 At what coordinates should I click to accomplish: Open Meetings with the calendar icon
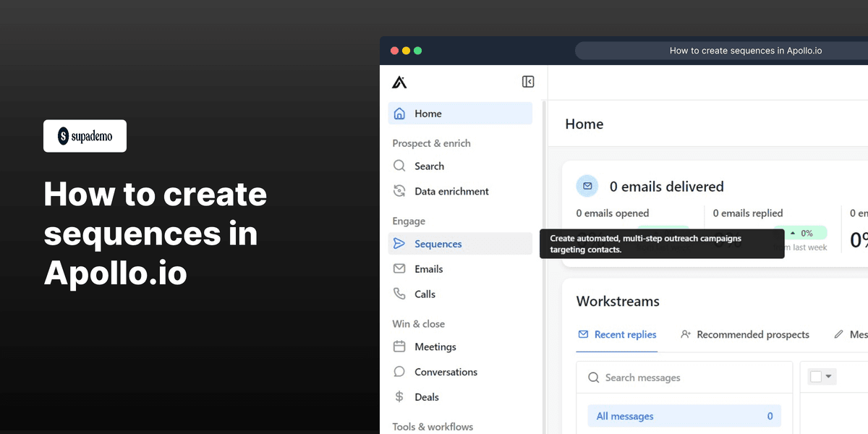[x=399, y=346]
